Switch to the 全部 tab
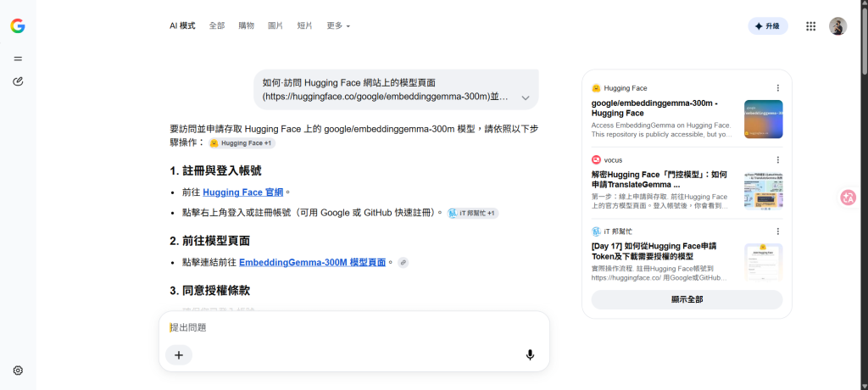The height and width of the screenshot is (390, 868). [217, 25]
